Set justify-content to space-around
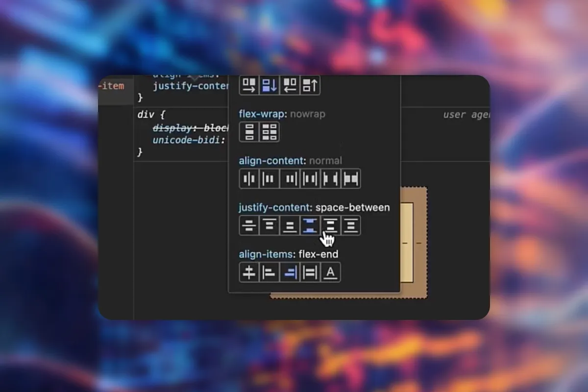588x392 pixels. pyautogui.click(x=330, y=225)
